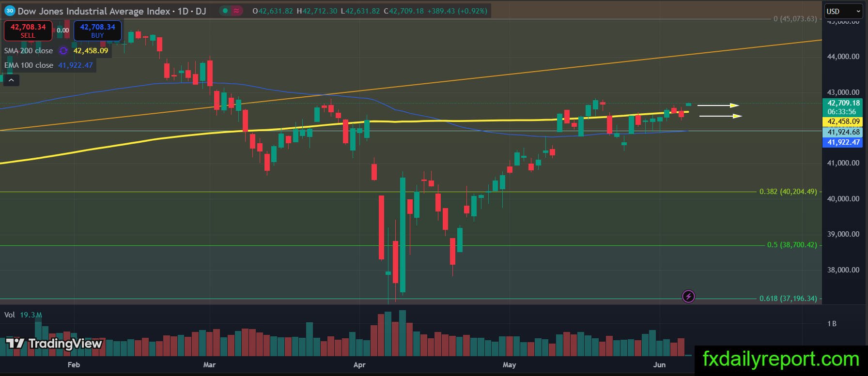Viewport: 868px width, 376px height.
Task: Click the volume value 19.3M
Action: coord(31,315)
